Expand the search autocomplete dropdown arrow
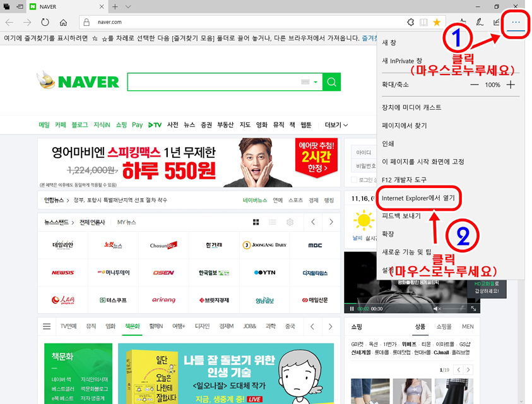The width and height of the screenshot is (532, 404). tap(316, 82)
